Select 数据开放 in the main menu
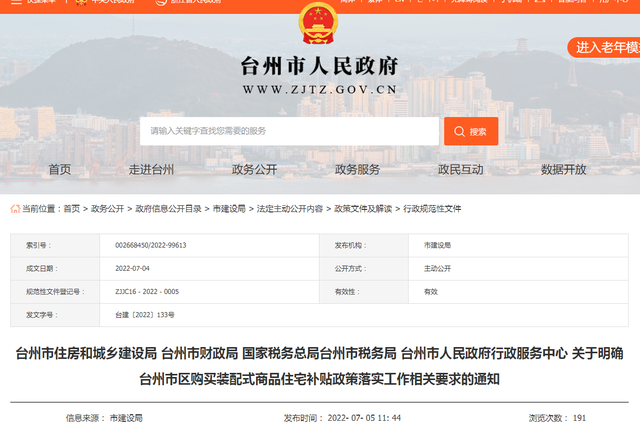 (563, 170)
